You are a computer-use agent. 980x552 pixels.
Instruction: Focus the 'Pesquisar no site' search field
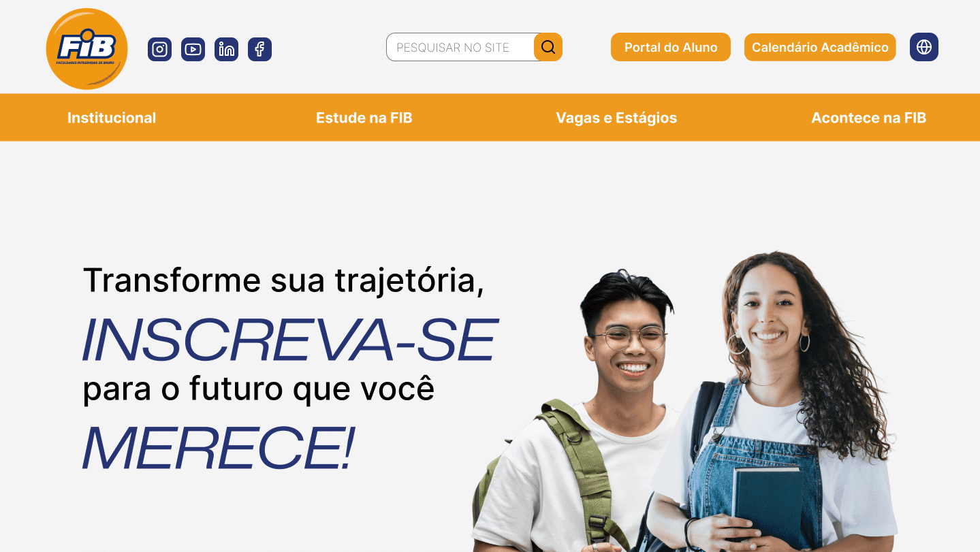coord(460,47)
